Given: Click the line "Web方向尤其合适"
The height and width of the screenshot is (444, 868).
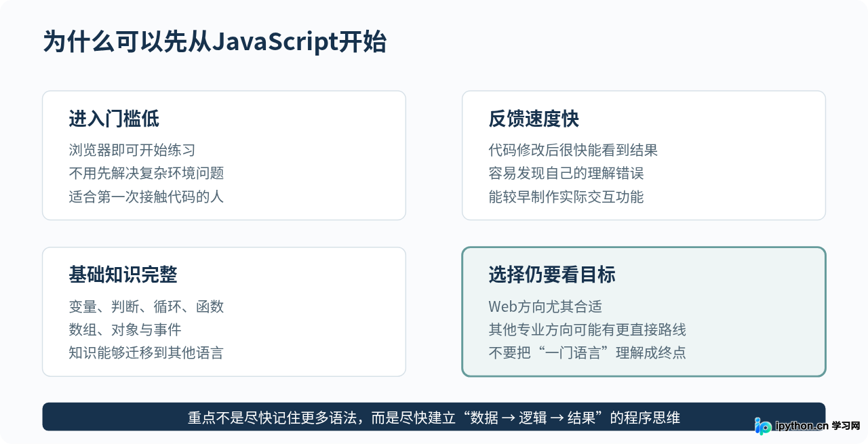Looking at the screenshot, I should pos(545,306).
